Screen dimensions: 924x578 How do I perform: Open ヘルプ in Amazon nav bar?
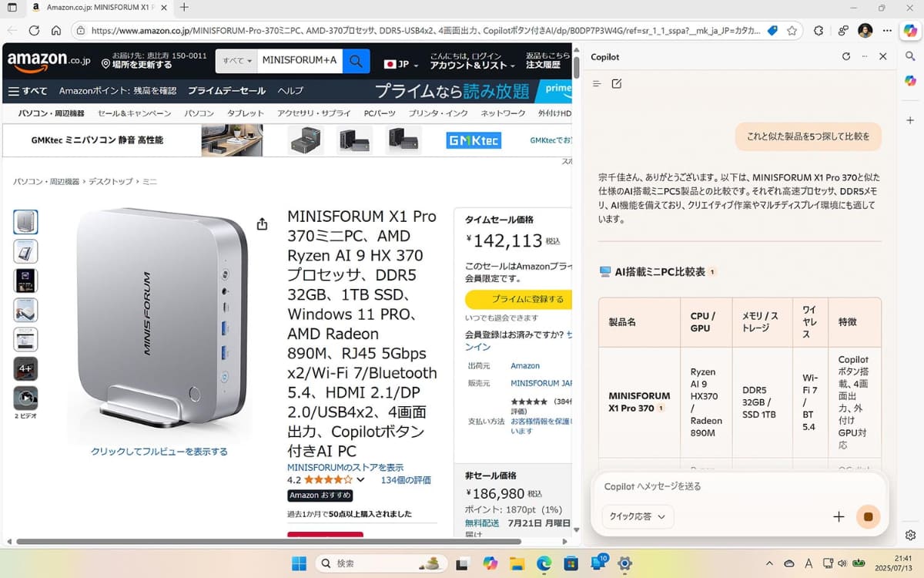tap(290, 91)
